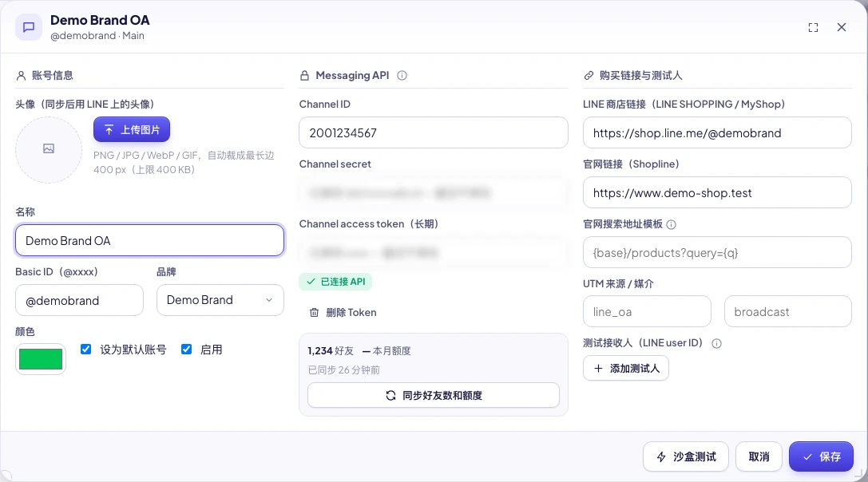This screenshot has height=482, width=868.
Task: Click the Basic ID input field
Action: [x=79, y=300]
